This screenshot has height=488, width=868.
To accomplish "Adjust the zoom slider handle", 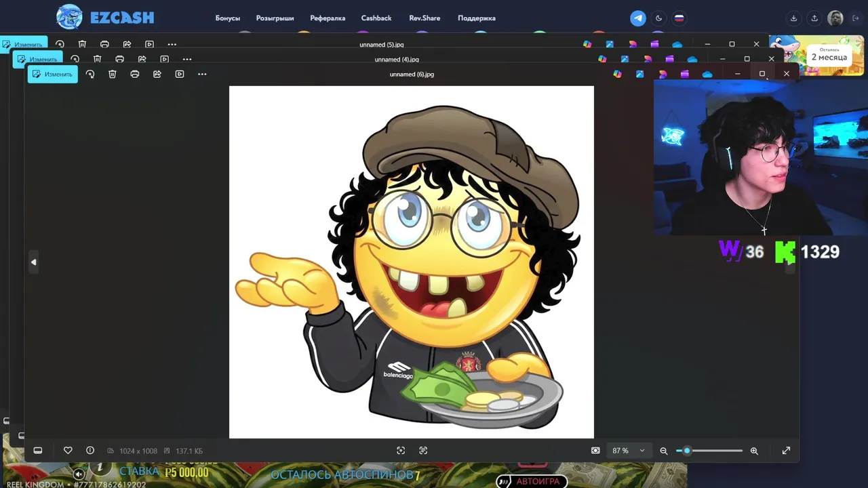I will pos(686,451).
